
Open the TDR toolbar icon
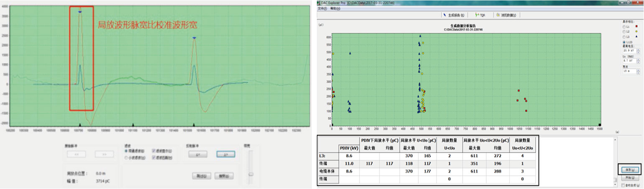point(476,15)
